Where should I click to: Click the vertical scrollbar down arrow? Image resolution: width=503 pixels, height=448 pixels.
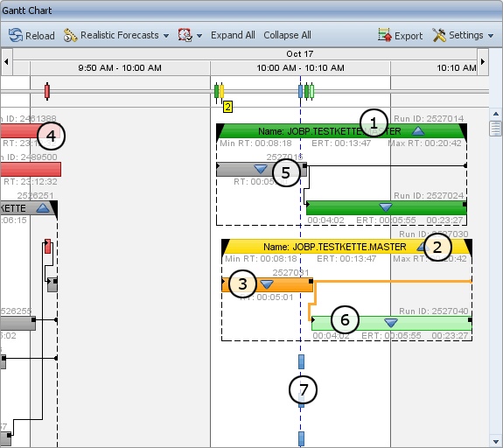pos(496,441)
